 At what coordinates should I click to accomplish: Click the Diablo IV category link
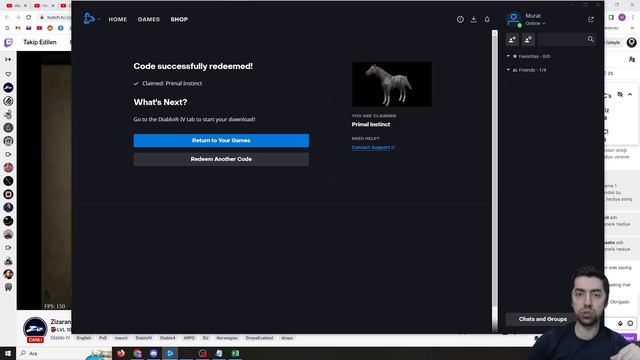pos(60,338)
